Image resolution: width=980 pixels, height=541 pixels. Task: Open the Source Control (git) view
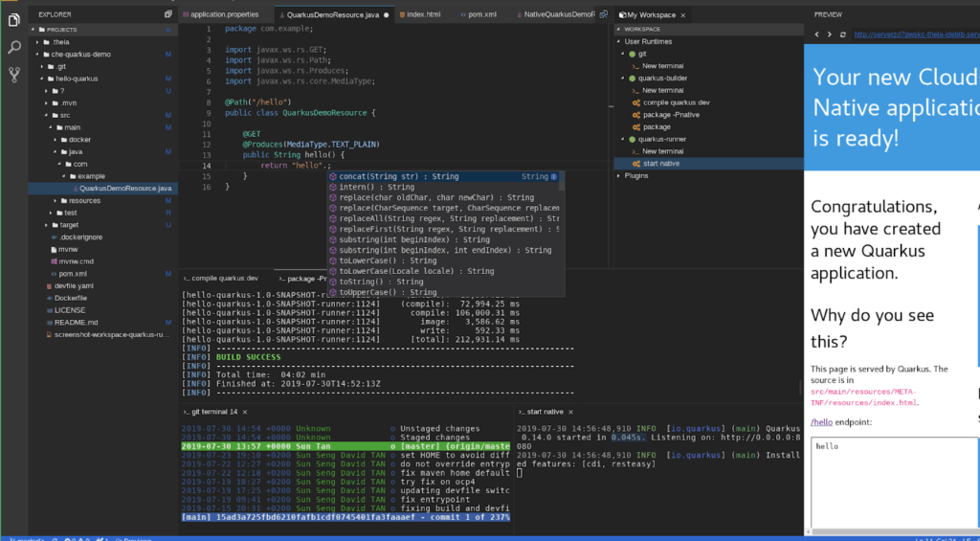[15, 76]
